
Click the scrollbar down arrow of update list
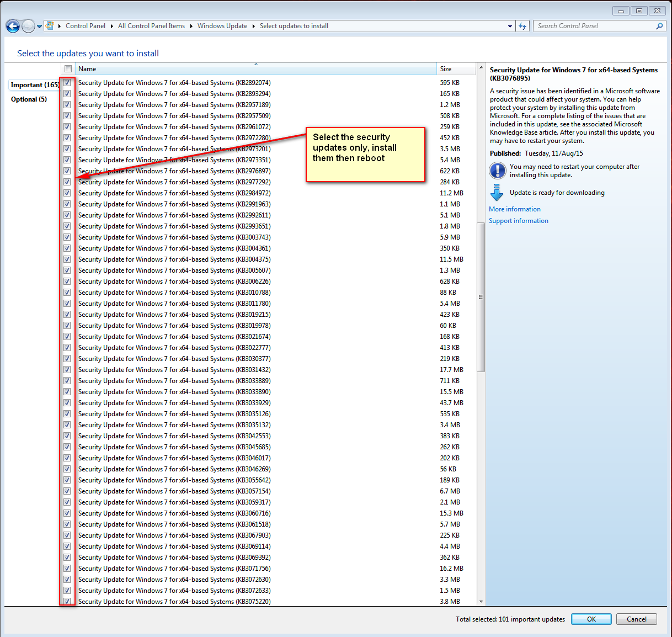coord(481,602)
